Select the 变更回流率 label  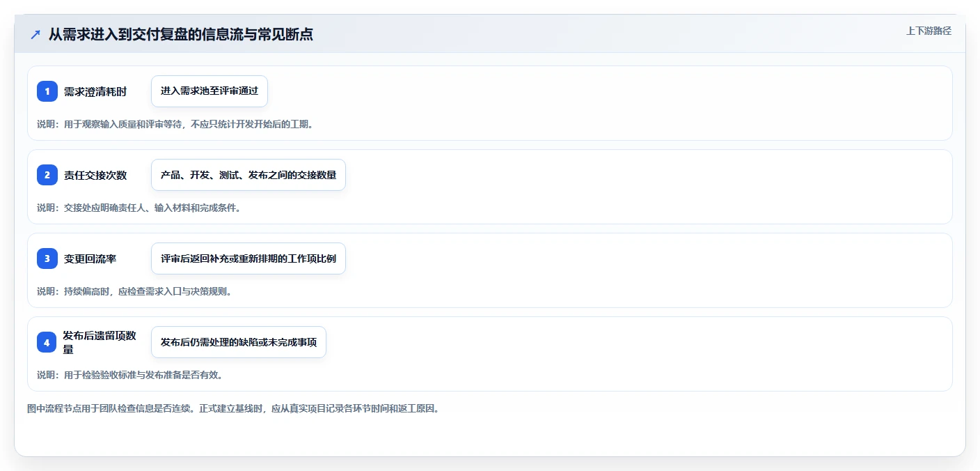[x=90, y=258]
